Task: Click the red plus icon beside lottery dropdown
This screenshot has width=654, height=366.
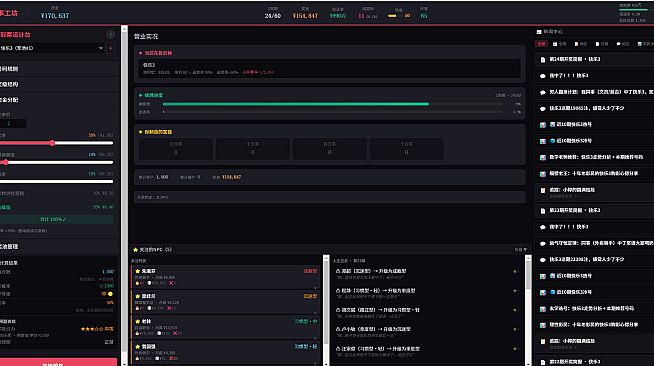Action: pyautogui.click(x=111, y=48)
